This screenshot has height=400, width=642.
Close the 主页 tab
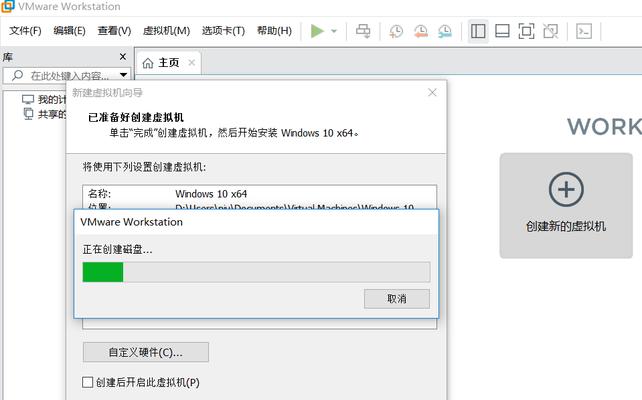pos(192,63)
